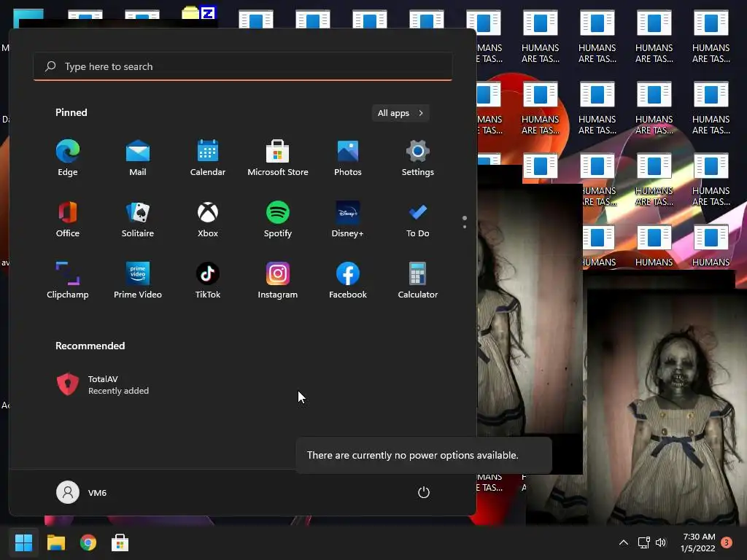This screenshot has width=747, height=560.
Task: Open the Office app
Action: [68, 219]
